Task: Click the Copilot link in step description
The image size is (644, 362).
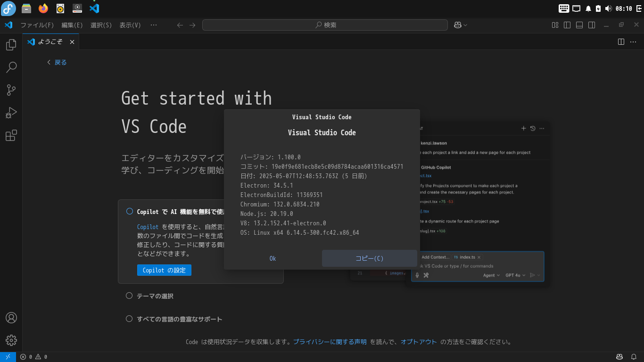Action: [x=148, y=227]
